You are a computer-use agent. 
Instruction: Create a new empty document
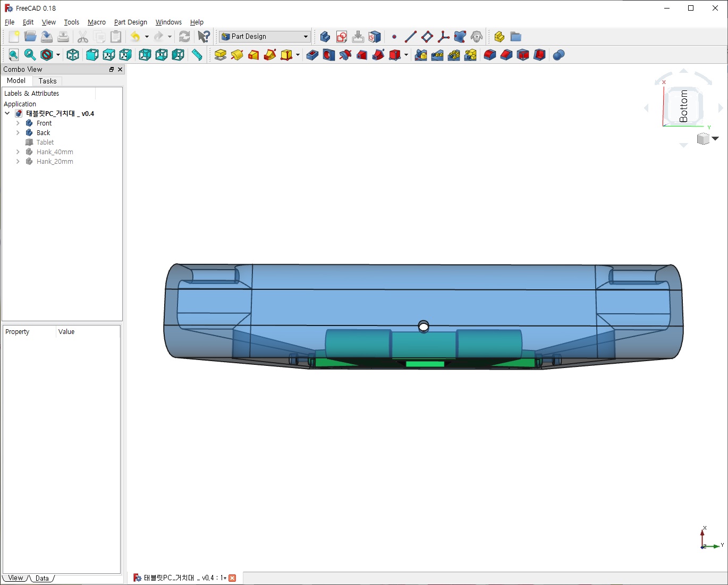tap(14, 37)
